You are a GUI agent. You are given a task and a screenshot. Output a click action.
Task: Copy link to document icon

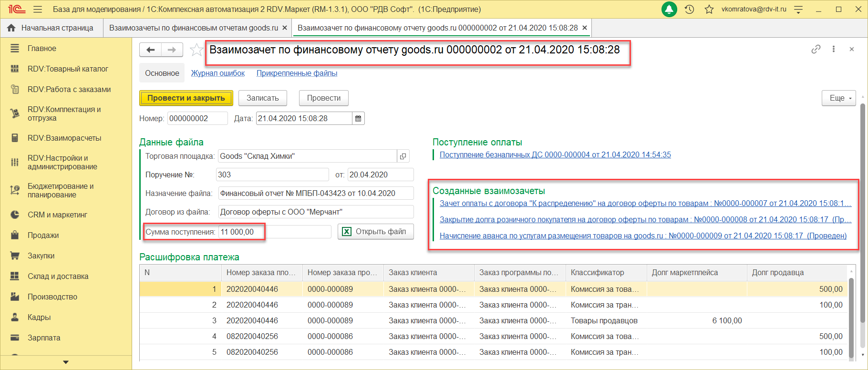tap(816, 49)
